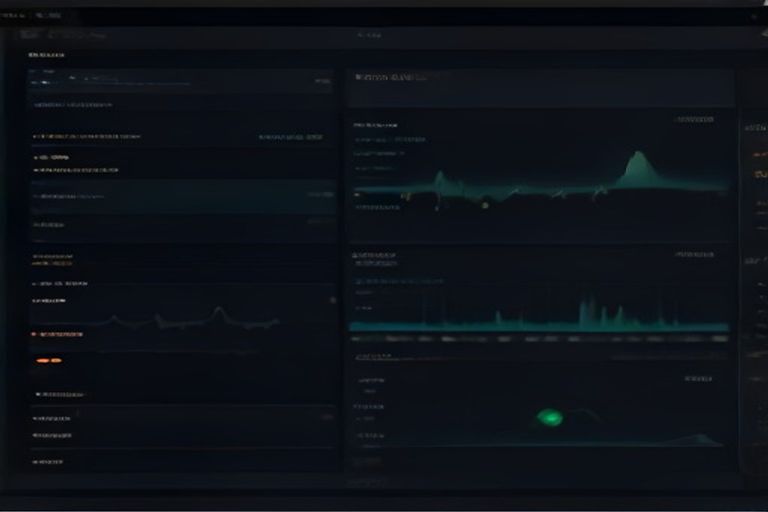Screen dimensions: 768x512
Task: Toggle the orange pill switch in left panel
Action: pos(49,361)
